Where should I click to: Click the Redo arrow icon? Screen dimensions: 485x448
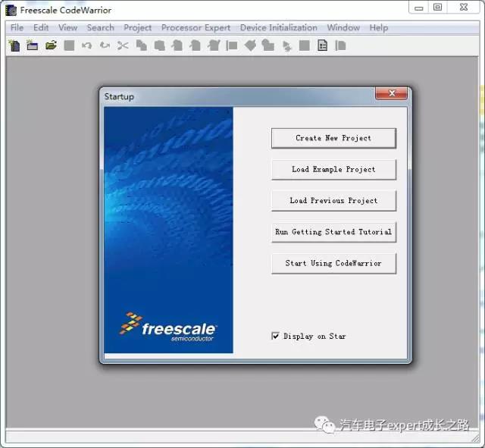[x=105, y=45]
